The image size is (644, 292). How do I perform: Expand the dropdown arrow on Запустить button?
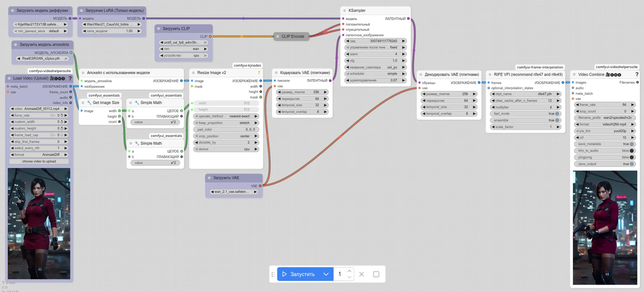pos(326,274)
